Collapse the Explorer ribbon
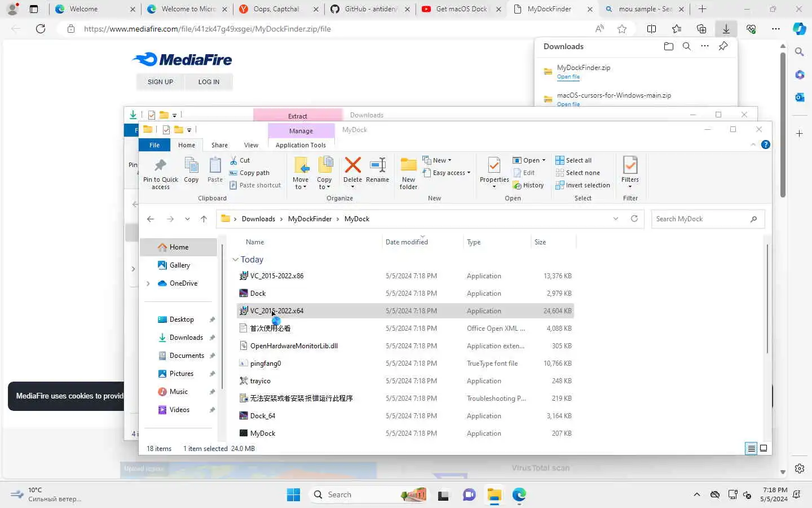Screen dimensions: 812x508 click(x=753, y=144)
